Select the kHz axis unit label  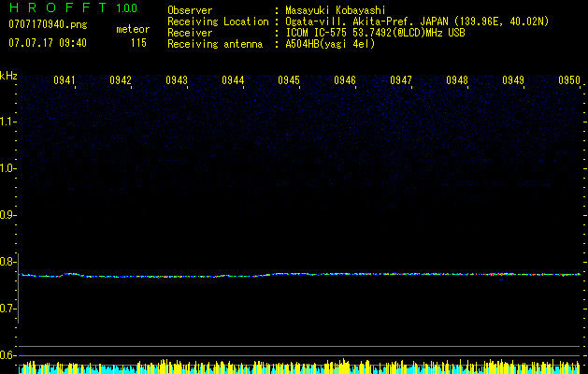click(x=8, y=76)
